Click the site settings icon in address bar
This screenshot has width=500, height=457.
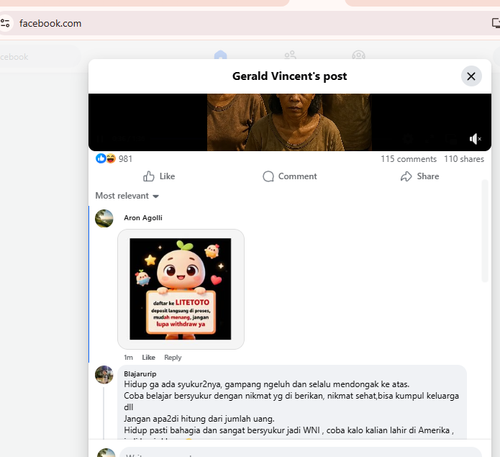(x=5, y=23)
